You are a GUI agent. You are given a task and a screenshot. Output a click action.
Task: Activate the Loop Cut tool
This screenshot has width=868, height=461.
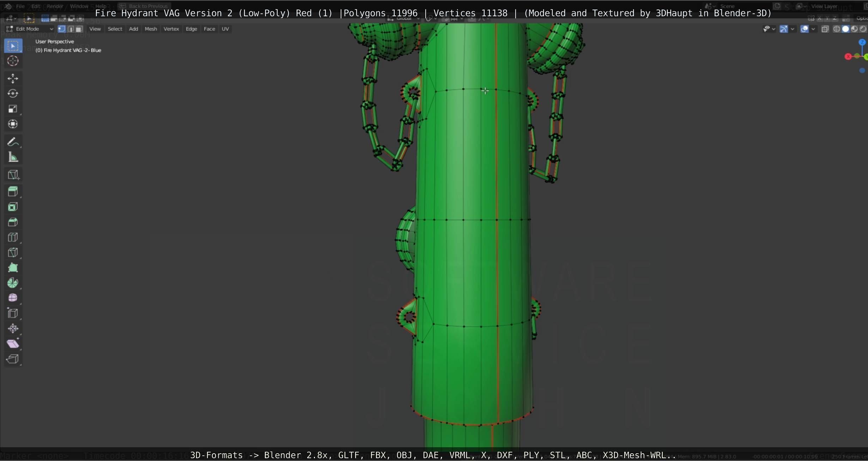pyautogui.click(x=13, y=237)
